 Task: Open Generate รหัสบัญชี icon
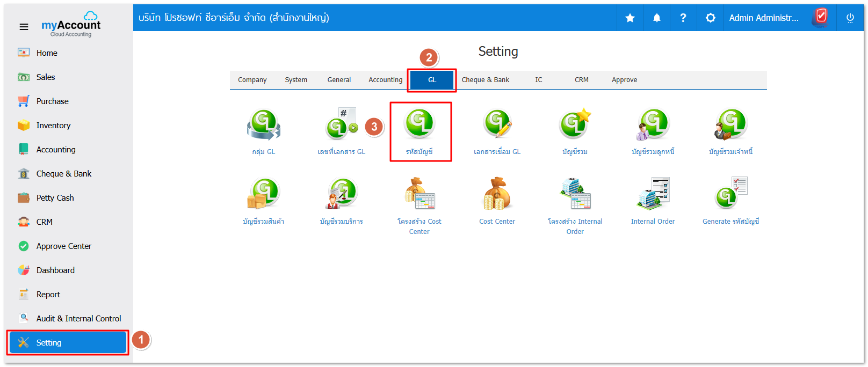pyautogui.click(x=730, y=194)
